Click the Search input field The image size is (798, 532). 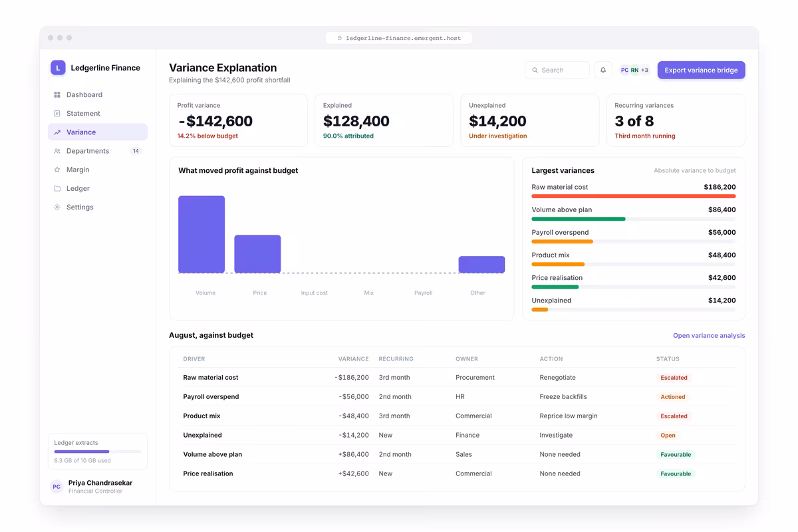(x=557, y=70)
